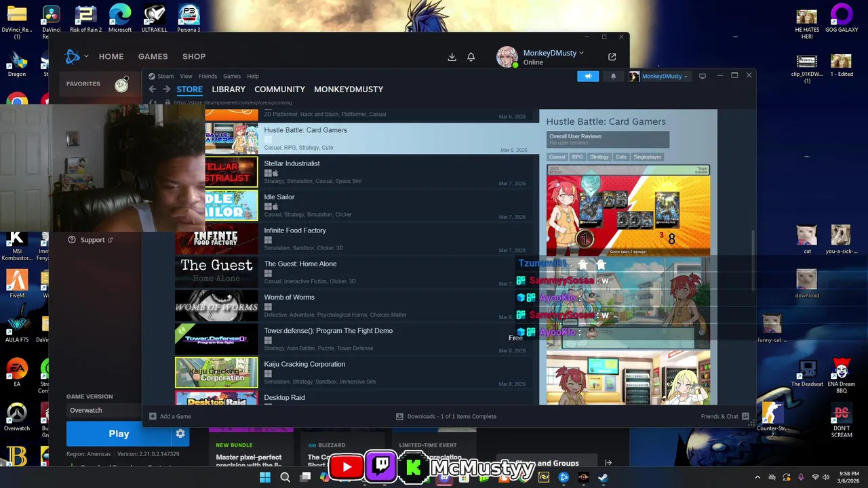Image resolution: width=868 pixels, height=488 pixels.
Task: Open Counter-Strike 2 desktop shortcut
Action: pyautogui.click(x=772, y=420)
